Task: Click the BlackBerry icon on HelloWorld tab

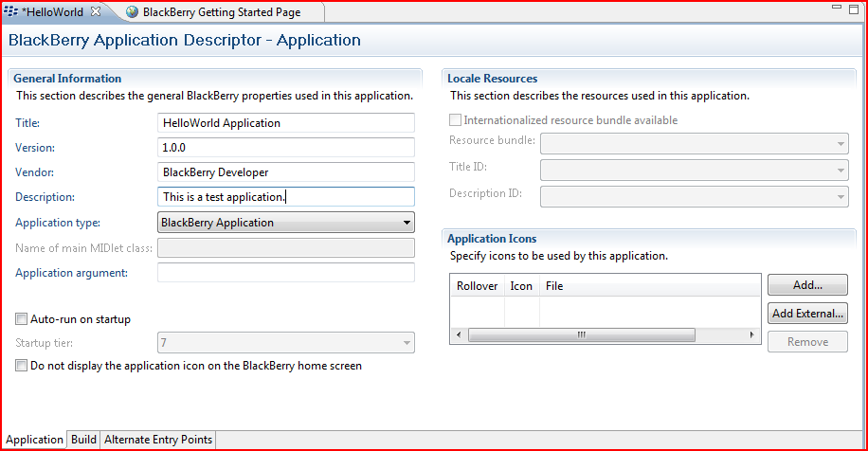Action: pyautogui.click(x=10, y=11)
